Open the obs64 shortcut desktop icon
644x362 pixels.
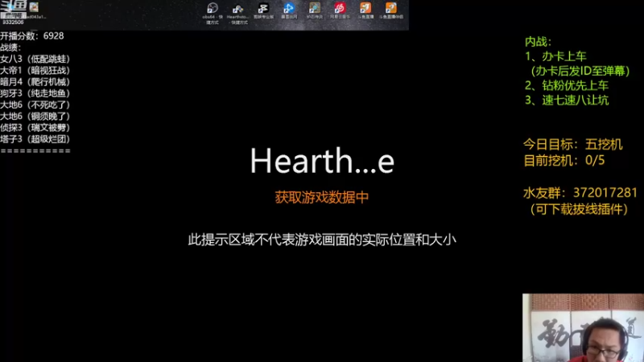click(213, 13)
